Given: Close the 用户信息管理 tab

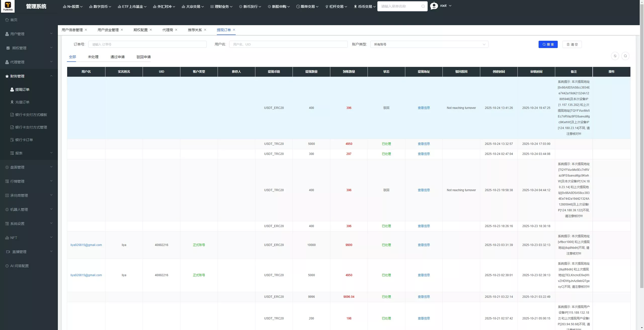Looking at the screenshot, I should coord(86,30).
